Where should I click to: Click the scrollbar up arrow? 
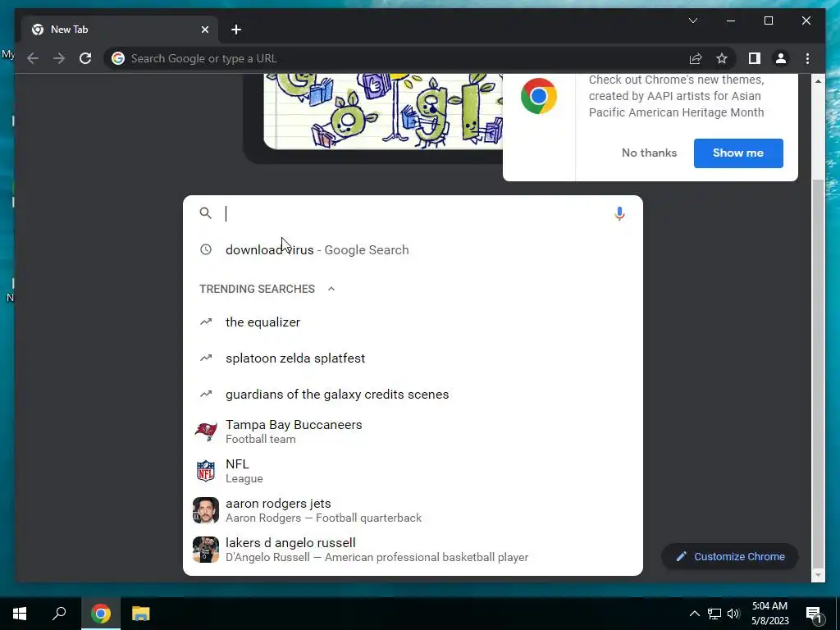(818, 81)
